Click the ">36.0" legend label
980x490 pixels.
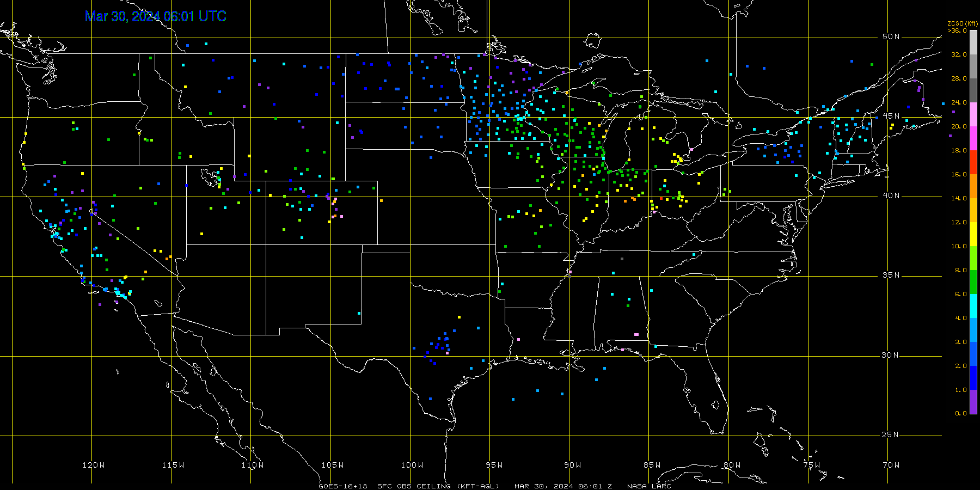[957, 30]
